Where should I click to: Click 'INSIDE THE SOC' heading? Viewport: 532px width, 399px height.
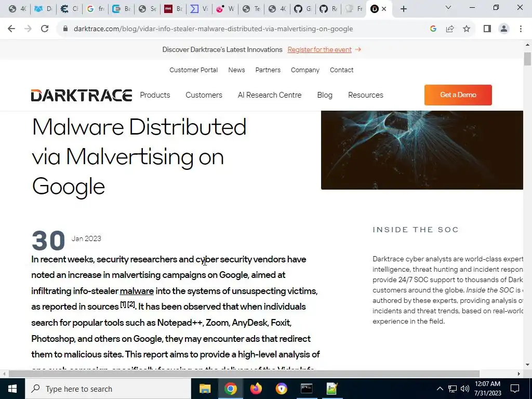tap(416, 230)
